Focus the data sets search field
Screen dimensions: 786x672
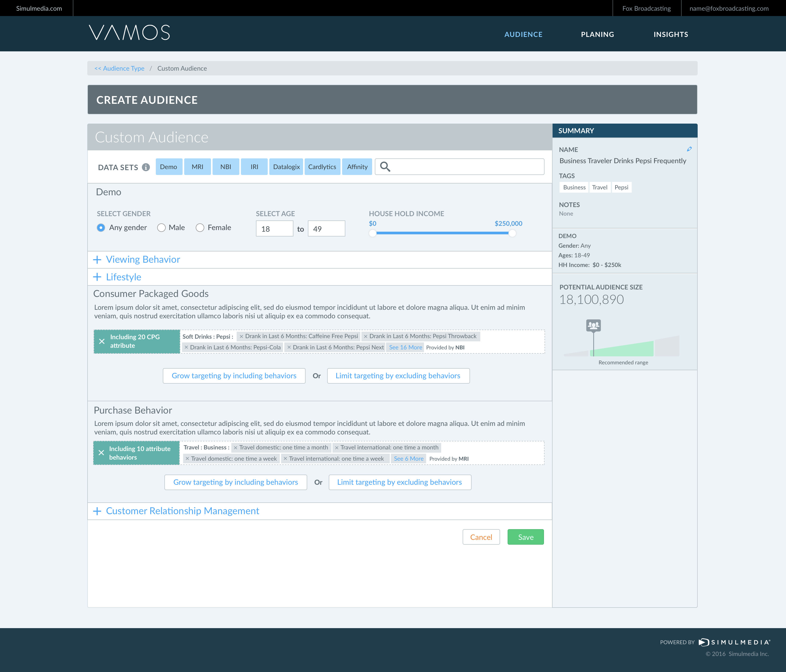pos(459,167)
